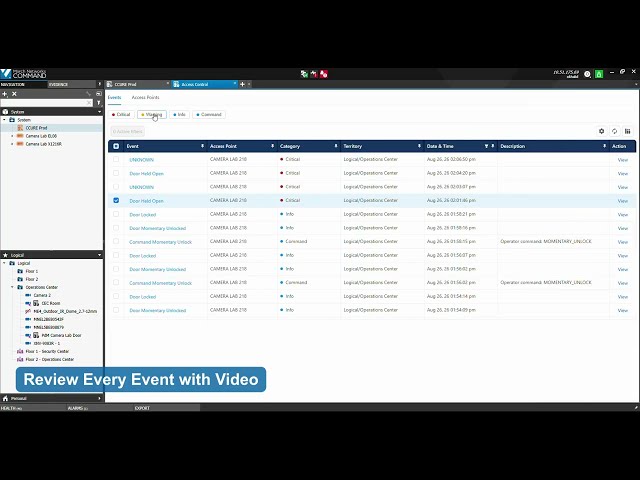Uncheck the selected Door Held Open row checkbox

click(116, 200)
